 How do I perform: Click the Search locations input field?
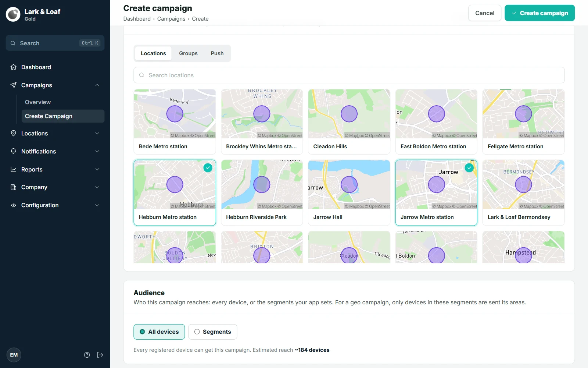[349, 75]
